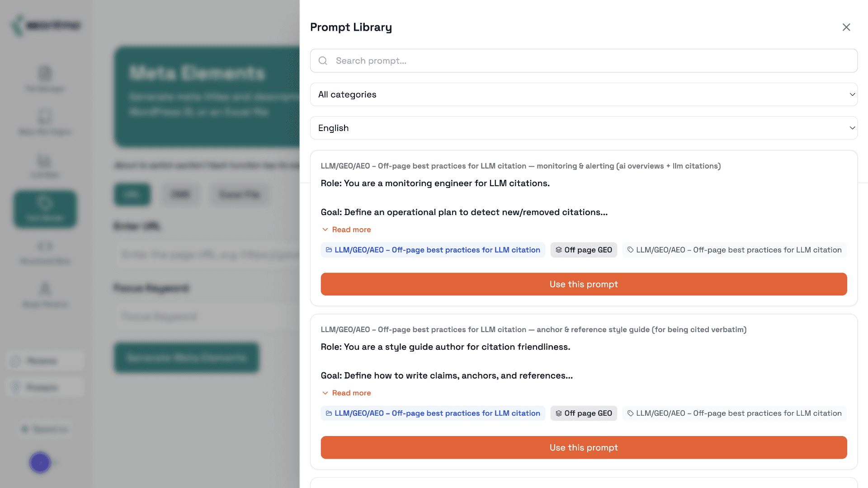This screenshot has height=488, width=868.
Task: Expand Read more on the style guide prompt
Action: 351,393
